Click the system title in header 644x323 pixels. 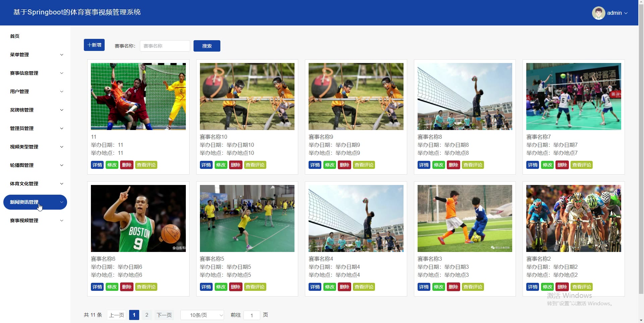coord(77,12)
